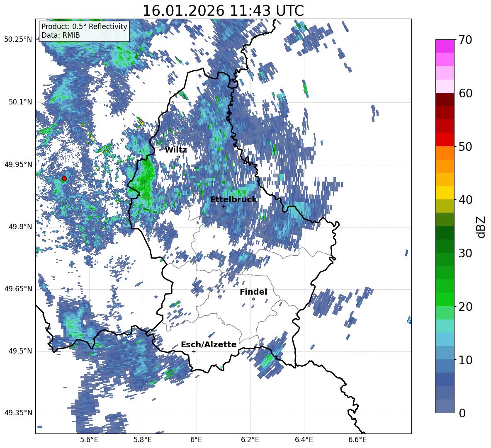Click the Ettelbruck location cross marker

(x=224, y=206)
